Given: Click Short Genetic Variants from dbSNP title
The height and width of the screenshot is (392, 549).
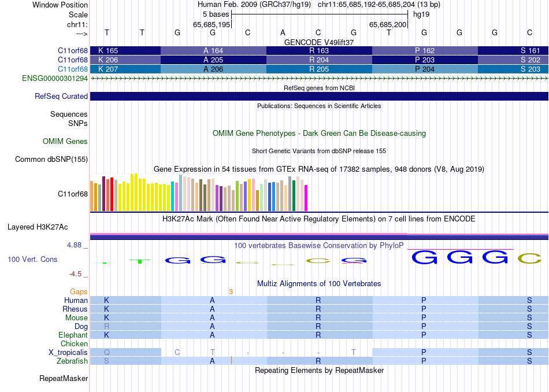Looking at the screenshot, I should point(319,151).
